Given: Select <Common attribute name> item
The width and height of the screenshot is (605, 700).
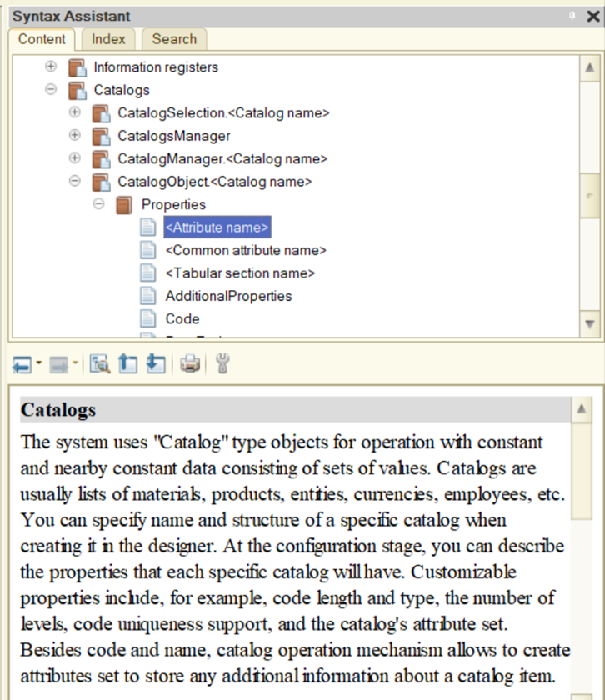Looking at the screenshot, I should point(245,250).
